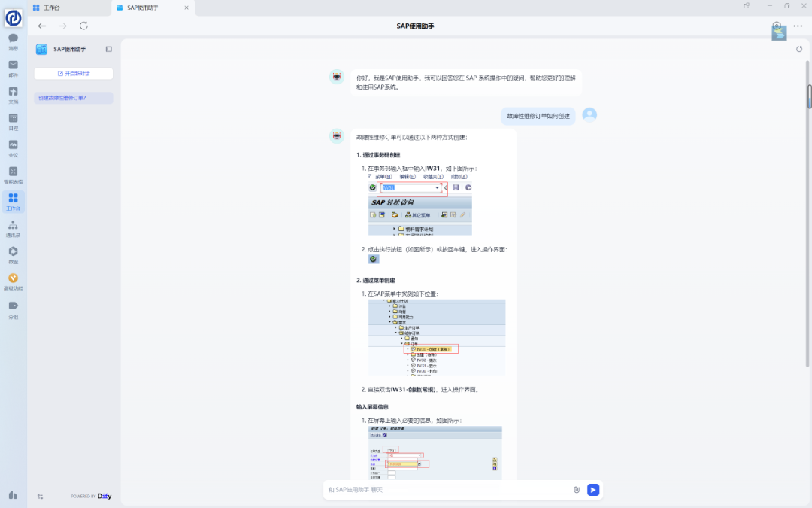Open the 创建故障性维修订单? conversation
Screen dimensions: 812x508
(74, 98)
